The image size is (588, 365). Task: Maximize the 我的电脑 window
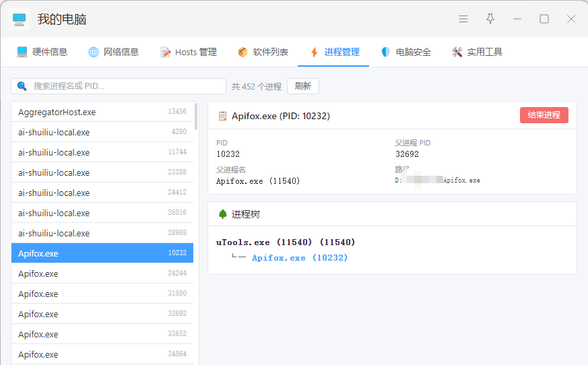(x=544, y=19)
